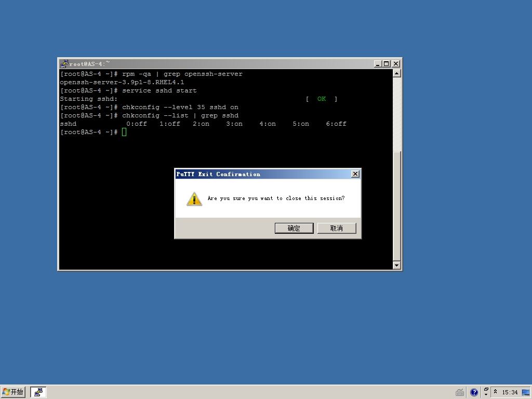532x399 pixels.
Task: Click the green terminal cursor block
Action: [x=124, y=132]
